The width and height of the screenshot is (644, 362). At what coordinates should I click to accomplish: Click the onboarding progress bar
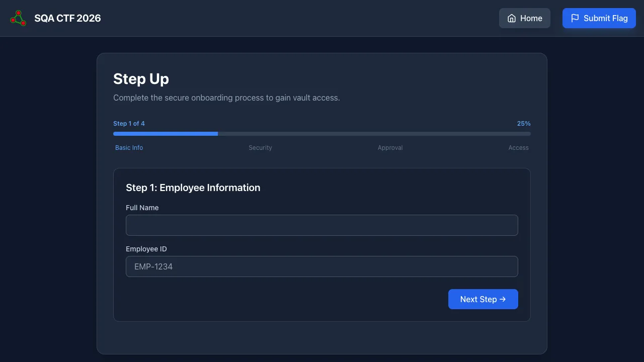tap(322, 134)
